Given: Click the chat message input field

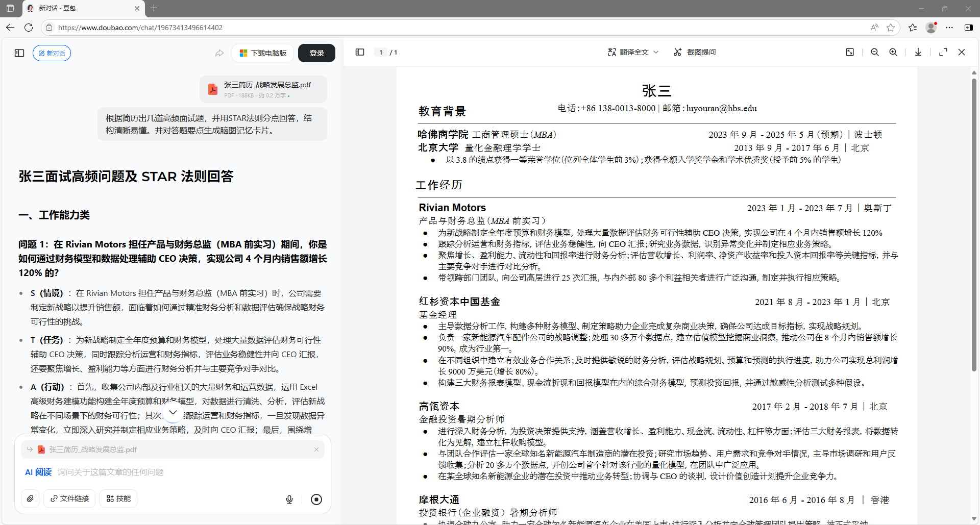Looking at the screenshot, I should click(174, 472).
